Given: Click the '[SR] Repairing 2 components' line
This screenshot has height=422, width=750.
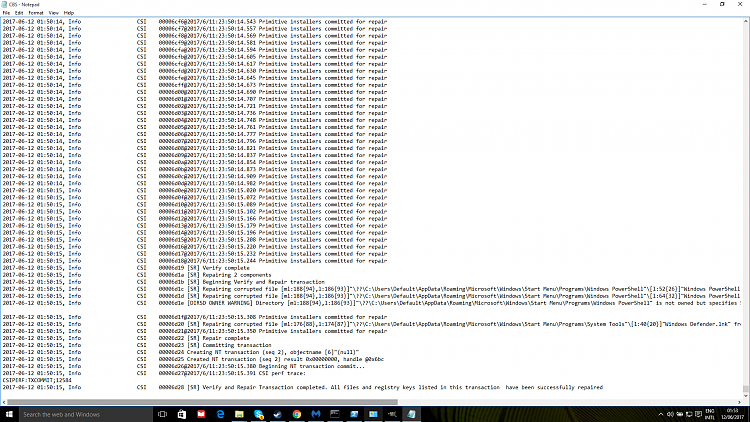Looking at the screenshot, I should click(137, 275).
